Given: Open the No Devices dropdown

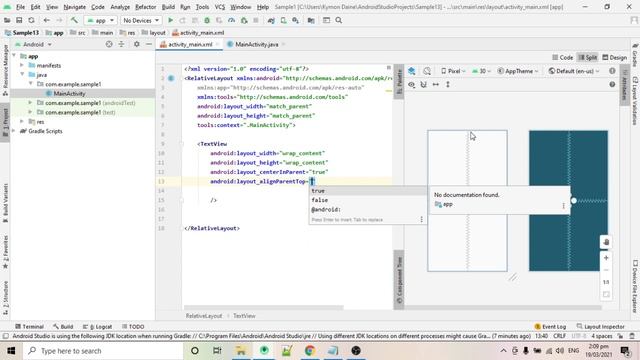Looking at the screenshot, I should [141, 20].
